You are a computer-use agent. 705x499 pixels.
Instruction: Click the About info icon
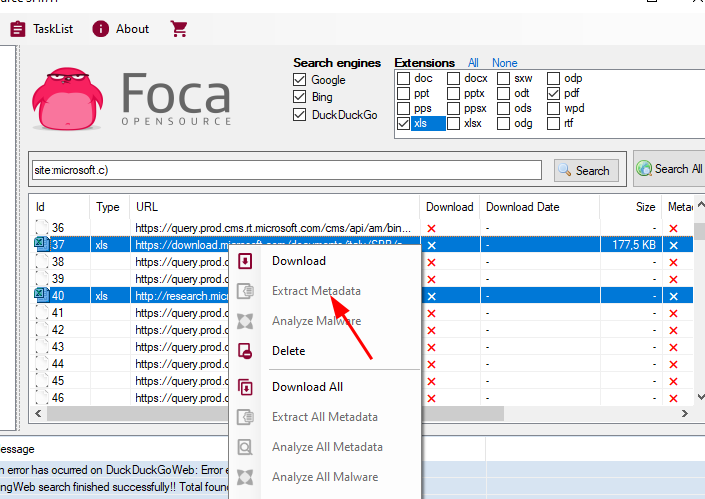[101, 29]
